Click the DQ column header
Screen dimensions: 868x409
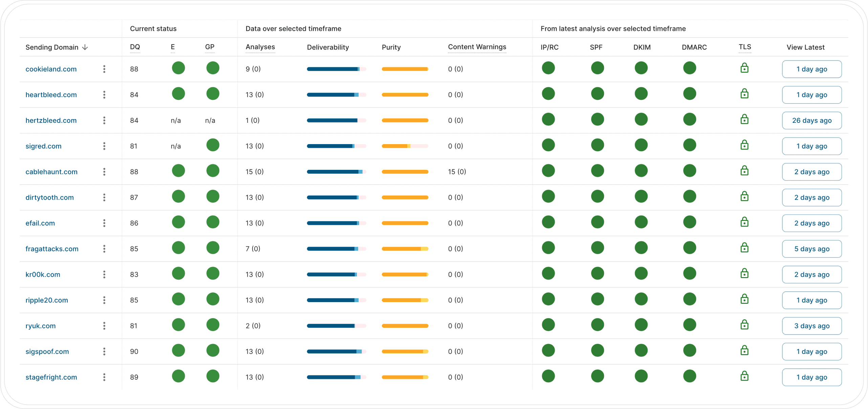pyautogui.click(x=135, y=47)
